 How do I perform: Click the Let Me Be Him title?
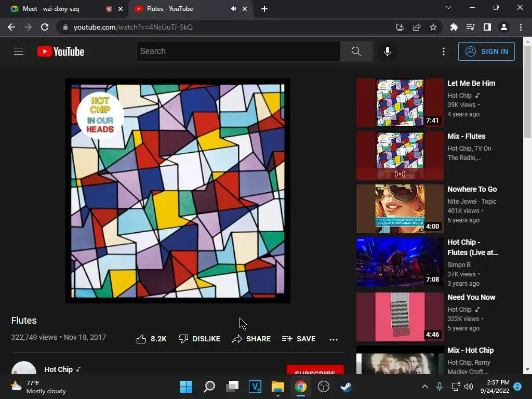471,83
